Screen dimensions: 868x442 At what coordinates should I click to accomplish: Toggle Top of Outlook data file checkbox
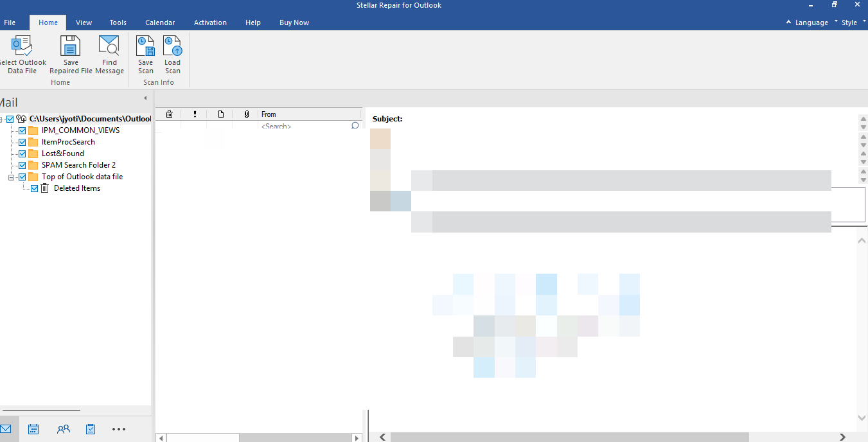22,177
